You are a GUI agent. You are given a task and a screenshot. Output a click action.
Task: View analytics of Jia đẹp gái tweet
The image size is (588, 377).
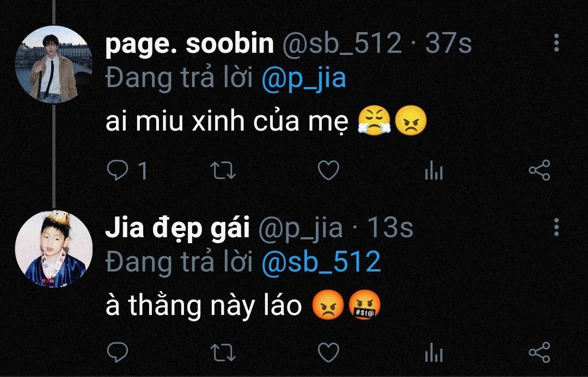pyautogui.click(x=434, y=353)
